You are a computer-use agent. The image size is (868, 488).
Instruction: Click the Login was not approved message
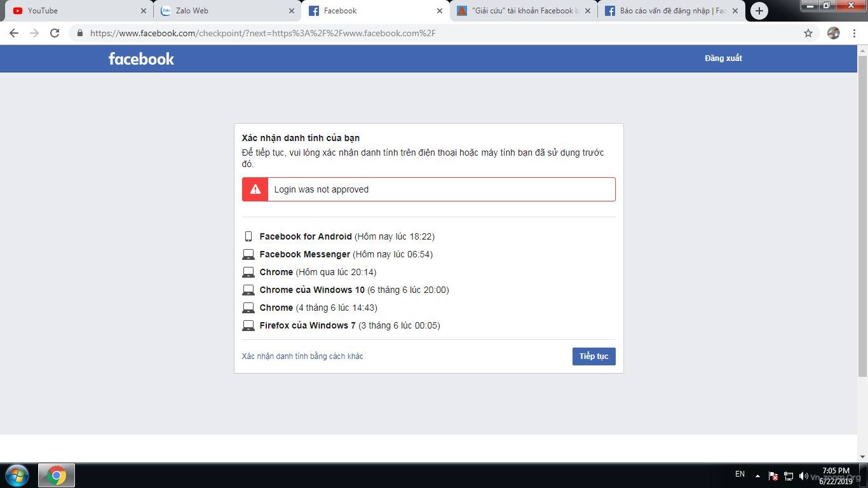coord(322,189)
